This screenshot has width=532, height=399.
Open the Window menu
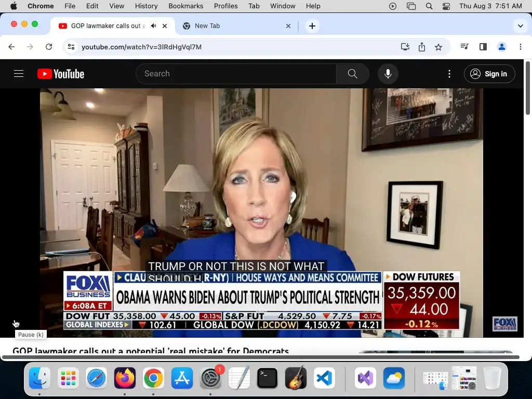pyautogui.click(x=283, y=6)
